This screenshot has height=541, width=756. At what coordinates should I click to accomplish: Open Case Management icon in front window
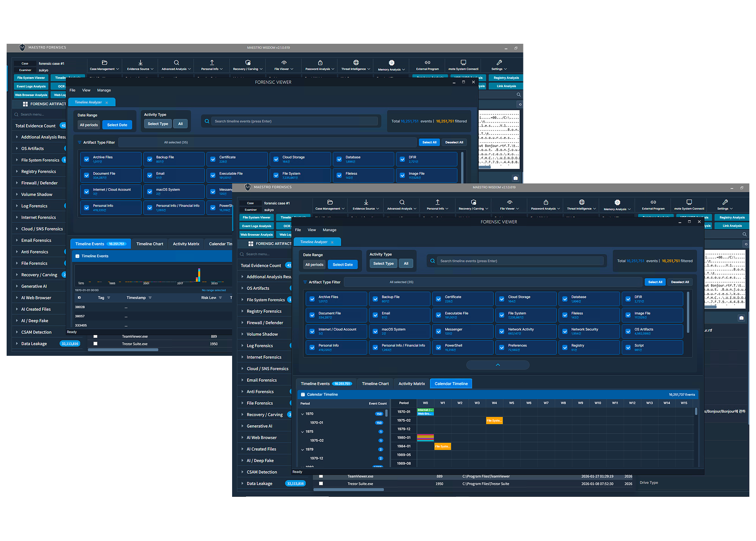point(330,202)
